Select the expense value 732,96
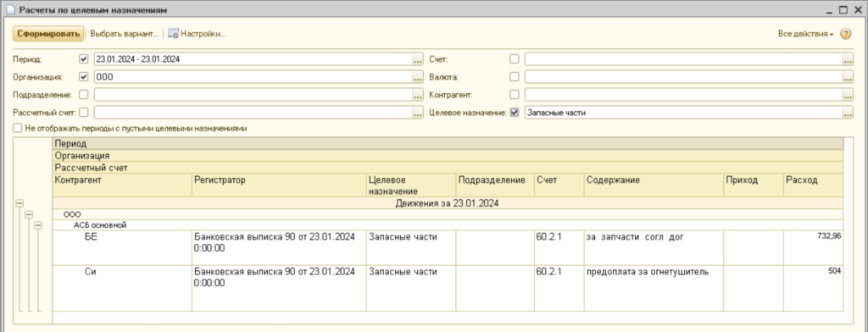The image size is (868, 332). pyautogui.click(x=813, y=248)
